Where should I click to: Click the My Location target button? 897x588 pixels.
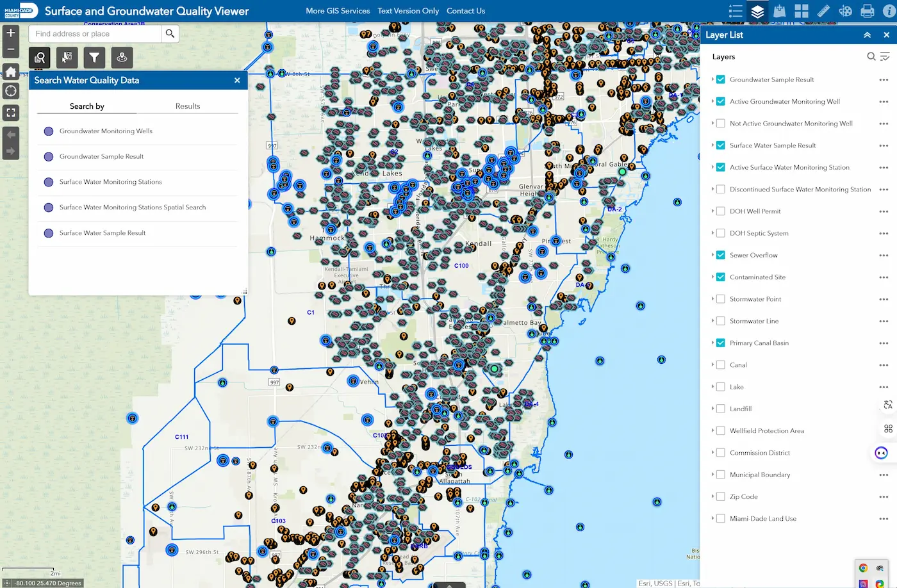(11, 91)
